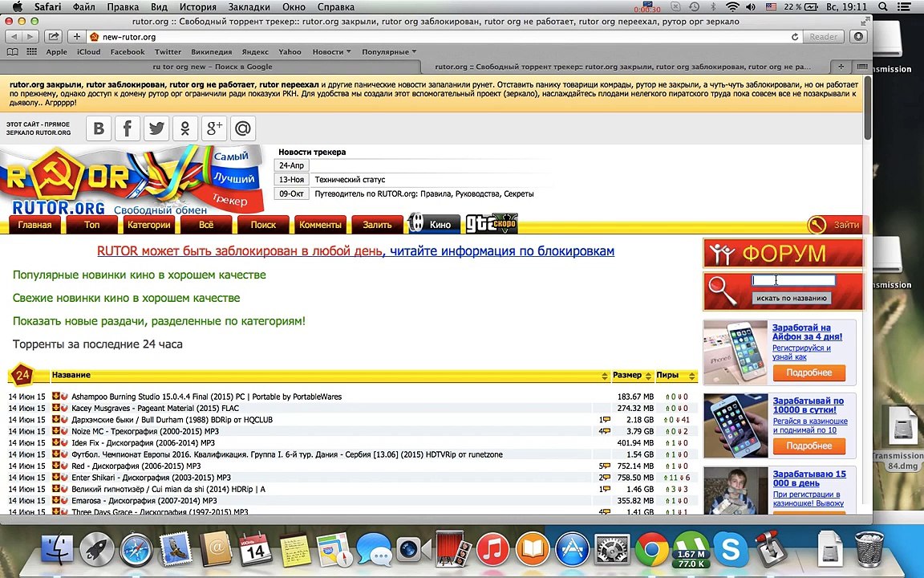The image size is (924, 578).
Task: Open the Топ site tab
Action: pyautogui.click(x=92, y=225)
